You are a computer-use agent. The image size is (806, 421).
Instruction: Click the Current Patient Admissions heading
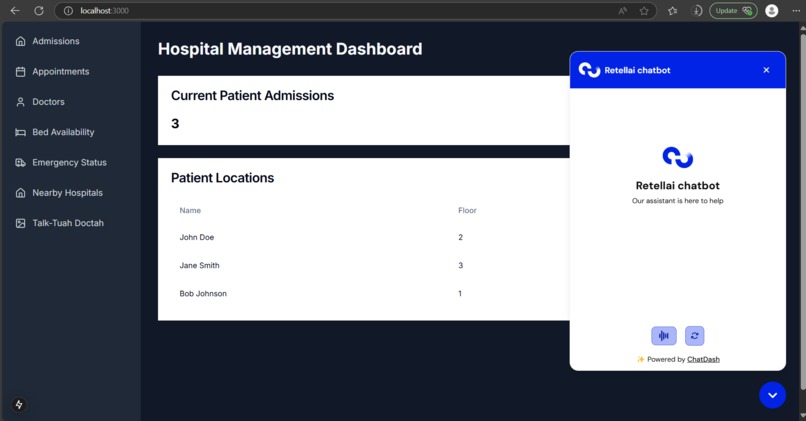click(x=252, y=96)
